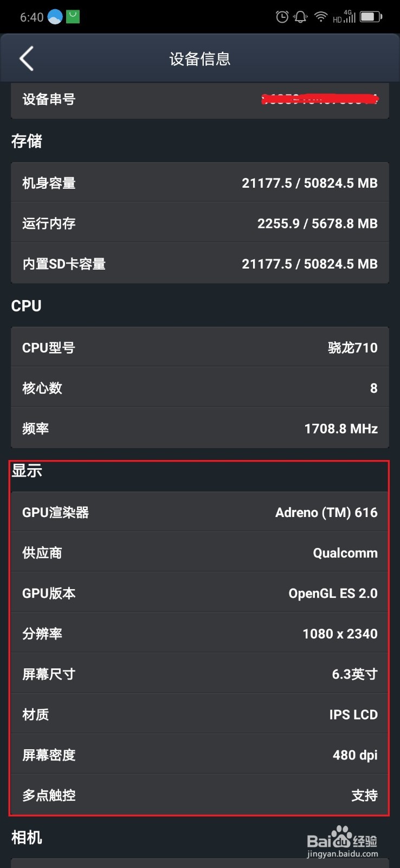Select the 多点触控 支持 row

200,795
